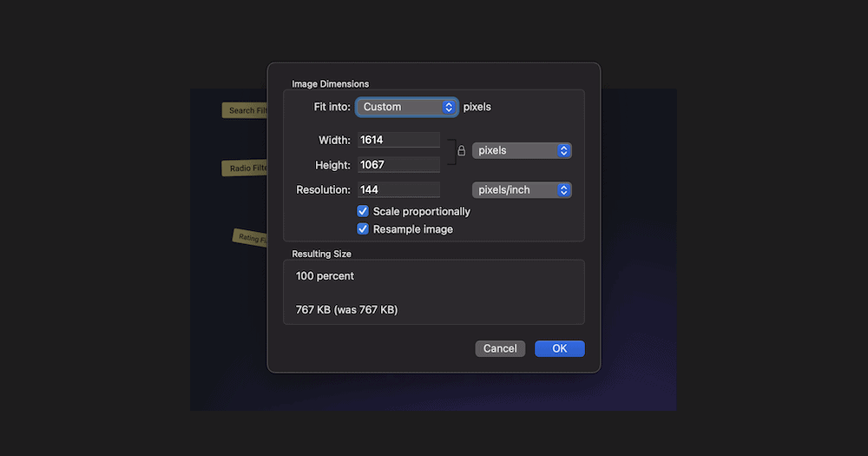868x456 pixels.
Task: Toggle the Scale proportionally checkbox
Action: 363,211
